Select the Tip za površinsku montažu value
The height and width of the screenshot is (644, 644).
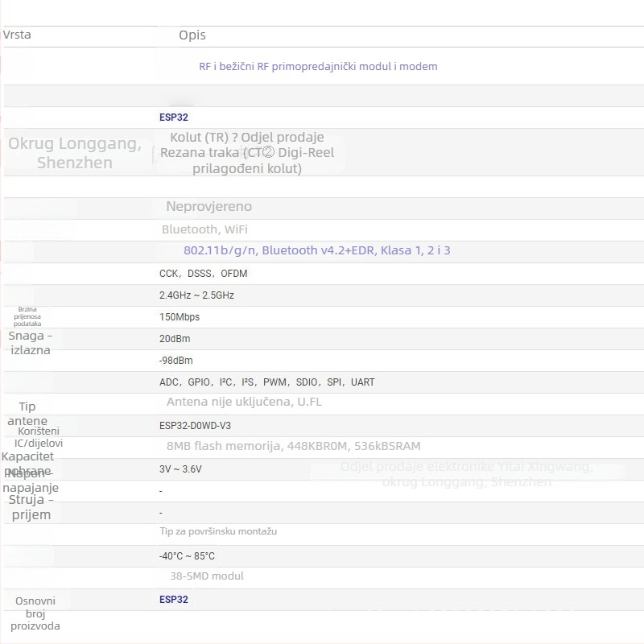click(x=218, y=531)
